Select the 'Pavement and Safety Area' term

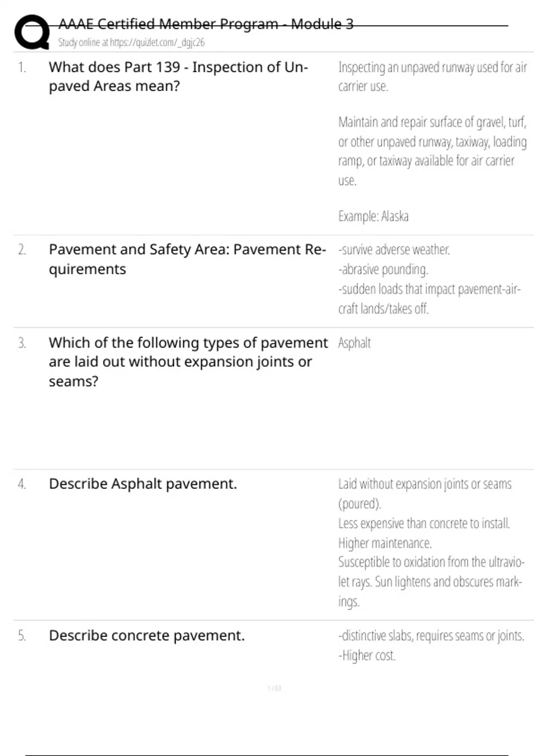[187, 259]
